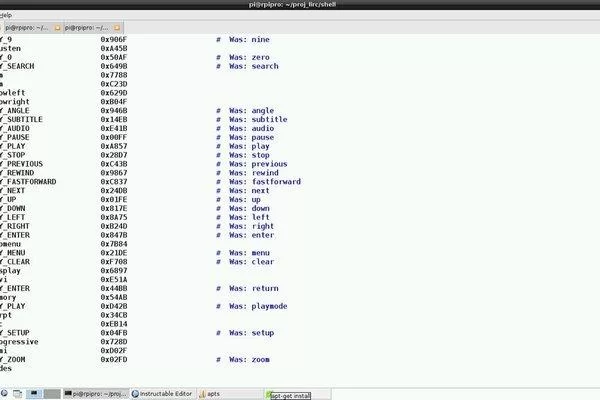Click the key name _SEARCH
This screenshot has height=400, width=600.
pos(19,66)
